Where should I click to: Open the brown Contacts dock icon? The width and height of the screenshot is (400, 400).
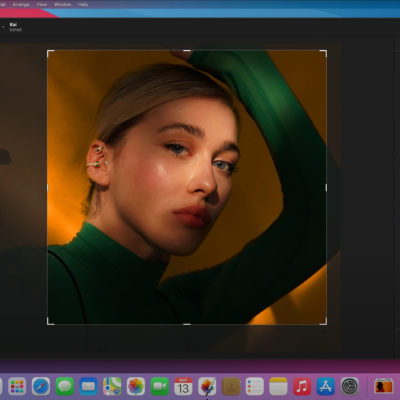(231, 386)
